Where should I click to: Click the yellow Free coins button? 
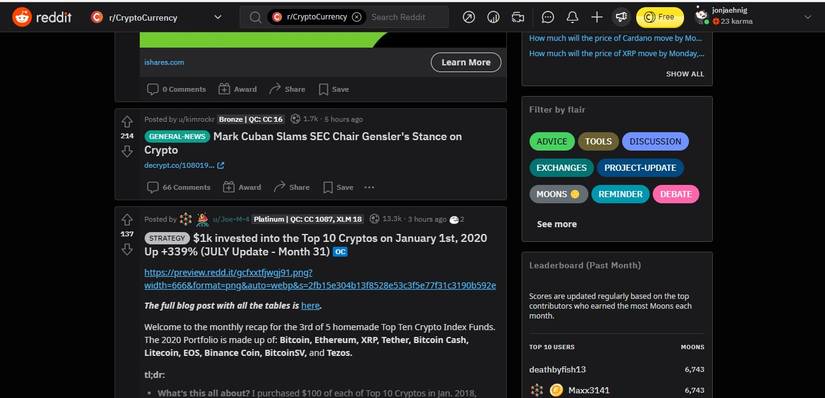(x=660, y=17)
